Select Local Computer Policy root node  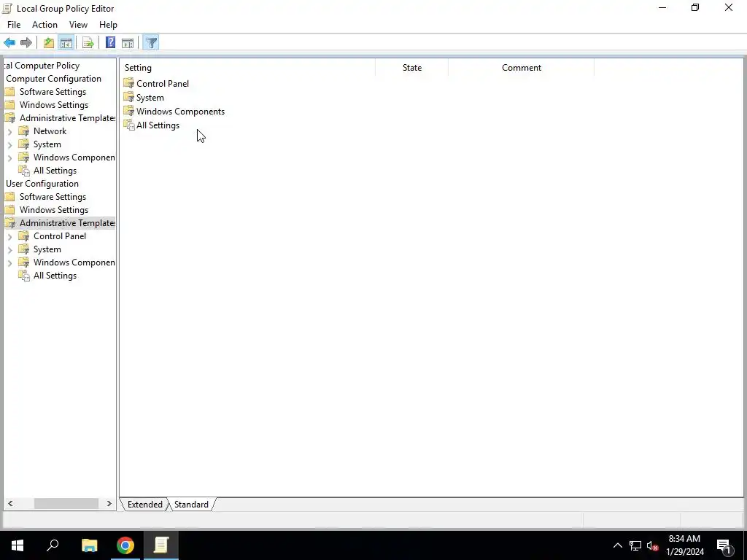point(42,66)
